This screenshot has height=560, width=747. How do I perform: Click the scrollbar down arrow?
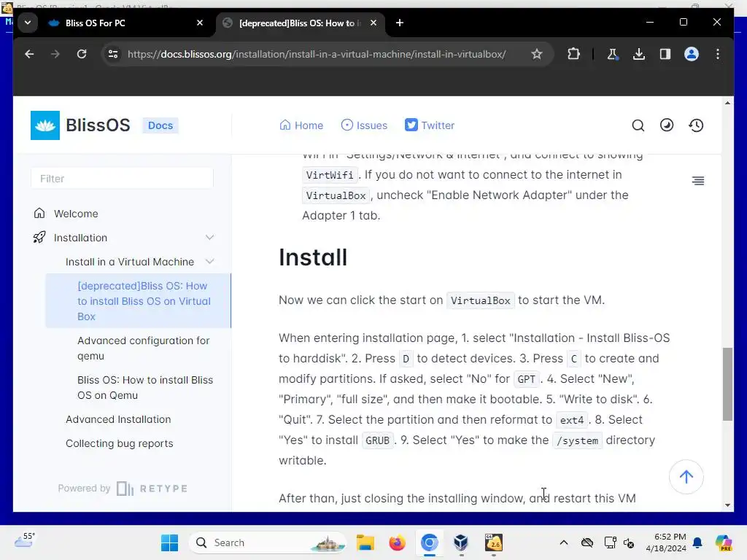point(727,505)
